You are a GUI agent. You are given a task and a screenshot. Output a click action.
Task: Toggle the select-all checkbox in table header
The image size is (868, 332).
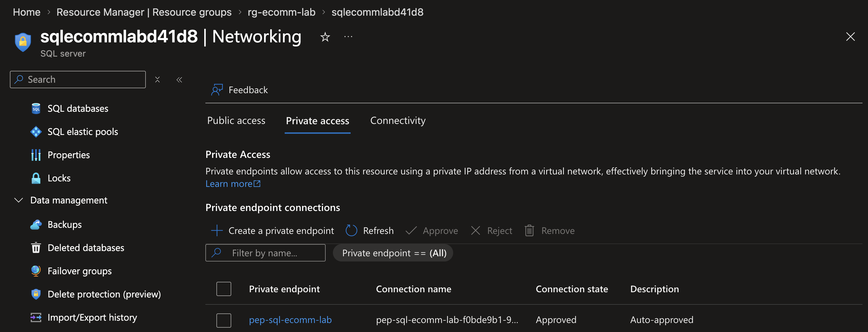223,289
